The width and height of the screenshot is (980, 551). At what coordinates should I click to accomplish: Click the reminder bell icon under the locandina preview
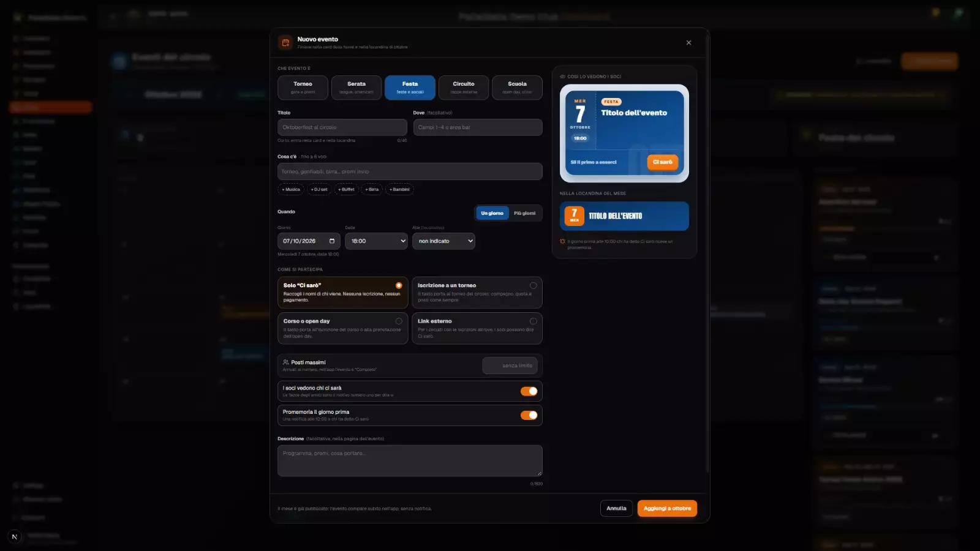point(562,241)
